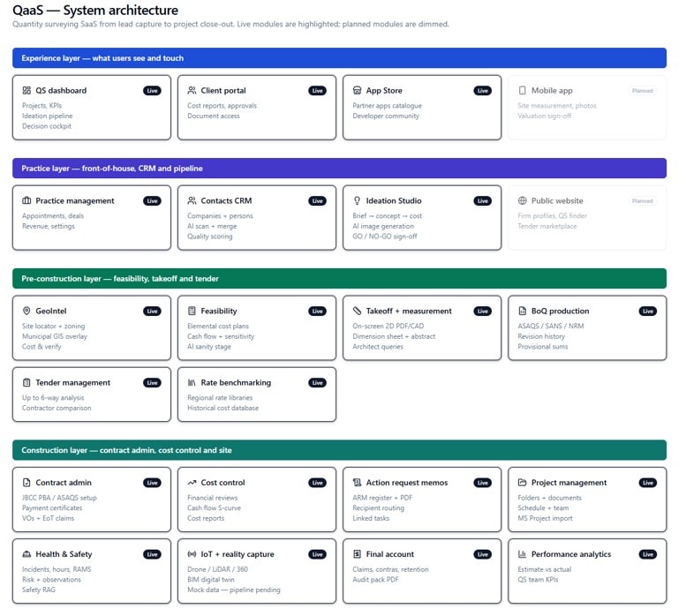Select the Construction layer header bar
The image size is (686, 616).
339,450
